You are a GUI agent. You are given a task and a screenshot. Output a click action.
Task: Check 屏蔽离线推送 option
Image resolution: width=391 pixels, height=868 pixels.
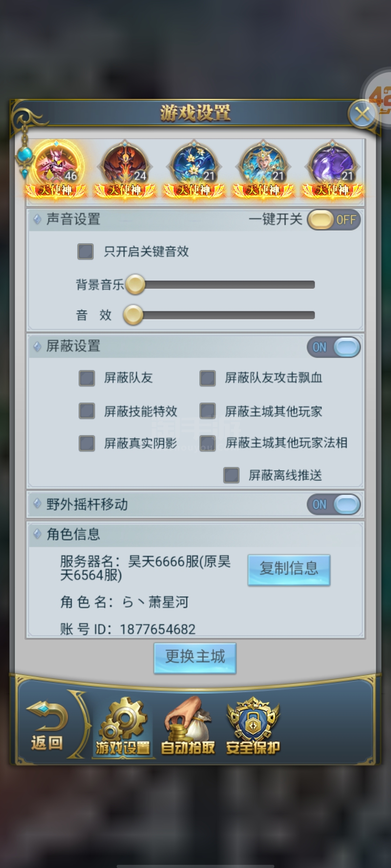(231, 475)
